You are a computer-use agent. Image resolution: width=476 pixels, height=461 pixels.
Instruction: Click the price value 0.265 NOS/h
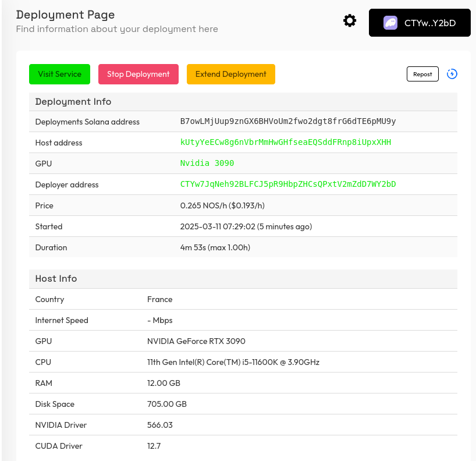222,205
